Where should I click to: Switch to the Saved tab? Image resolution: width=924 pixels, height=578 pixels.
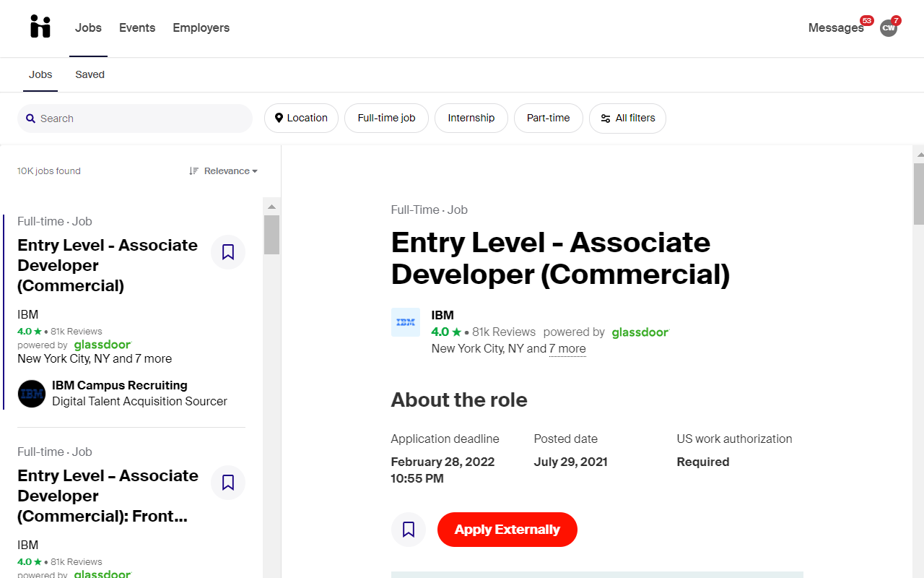[x=90, y=74]
